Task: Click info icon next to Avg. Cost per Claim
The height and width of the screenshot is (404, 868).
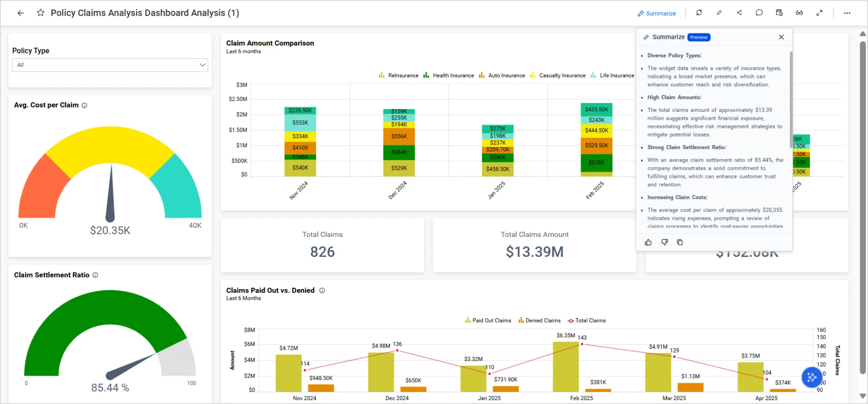Action: pos(85,105)
